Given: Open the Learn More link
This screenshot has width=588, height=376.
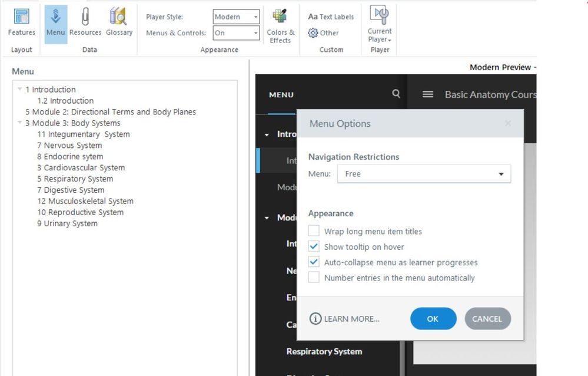Looking at the screenshot, I should point(352,319).
